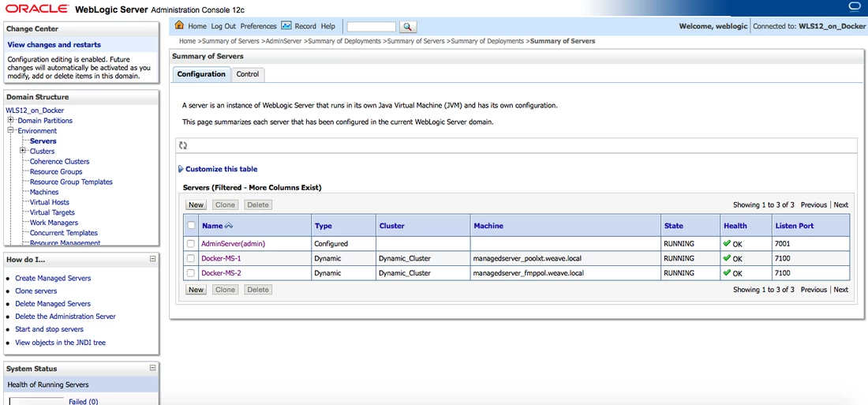868x405 pixels.
Task: Click Log Out in the toolbar
Action: coord(223,26)
